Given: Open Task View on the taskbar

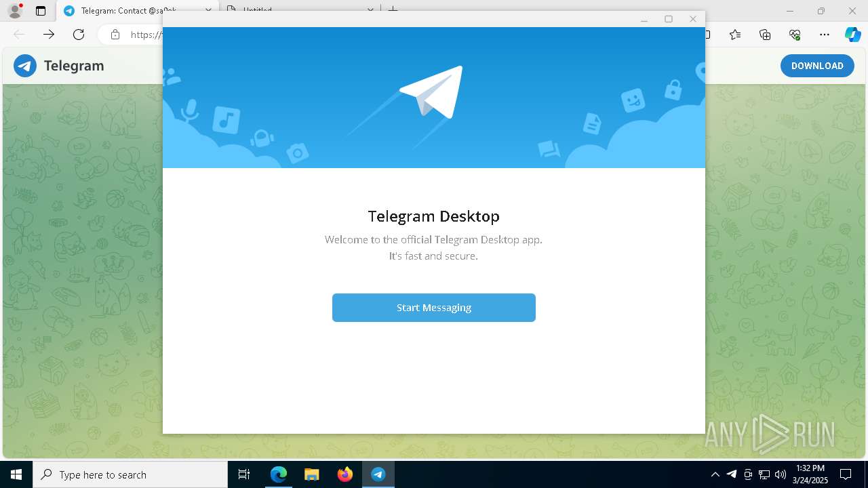Looking at the screenshot, I should [x=244, y=474].
